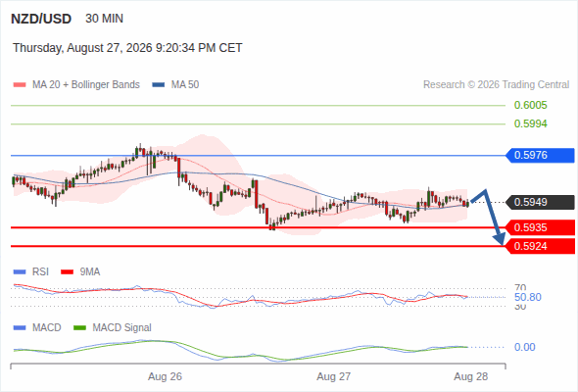
Task: Click the MACD value 0.00
Action: pos(525,347)
